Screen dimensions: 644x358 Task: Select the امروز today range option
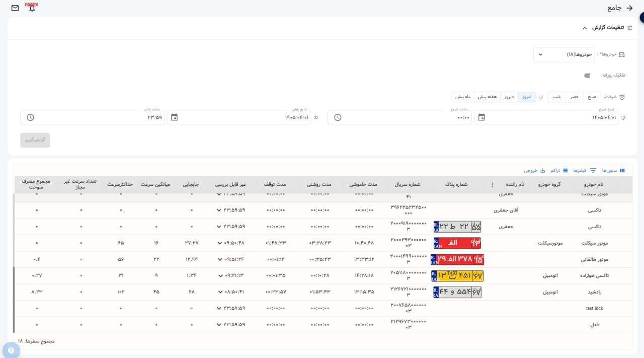tap(527, 97)
